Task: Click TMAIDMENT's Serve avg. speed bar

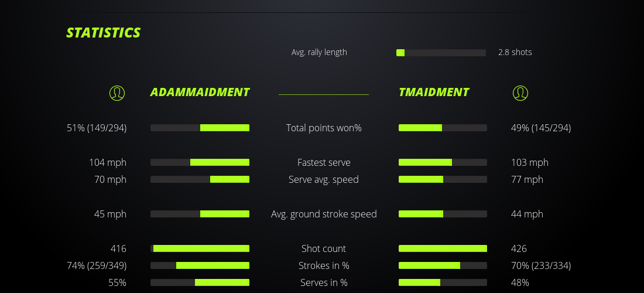Action: (443, 179)
